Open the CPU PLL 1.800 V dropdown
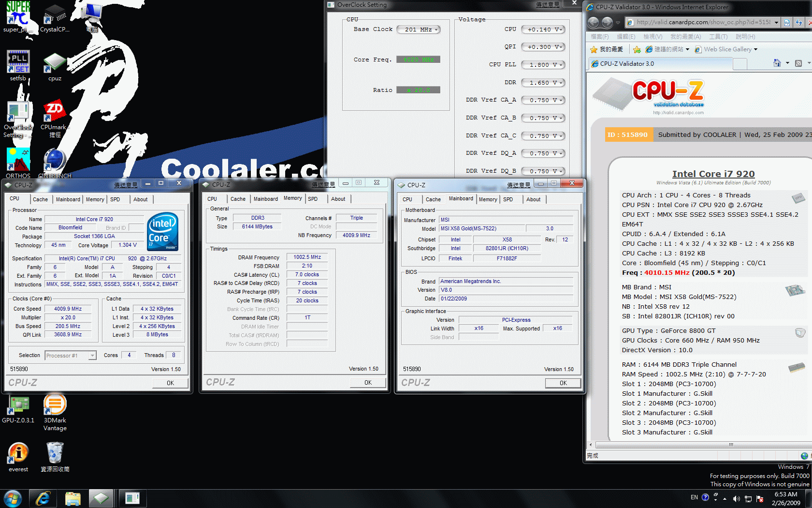Viewport: 812px width, 508px height. click(543, 65)
